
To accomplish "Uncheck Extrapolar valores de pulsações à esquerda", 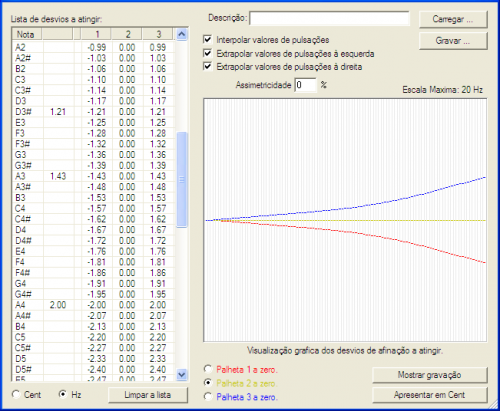I will [208, 53].
